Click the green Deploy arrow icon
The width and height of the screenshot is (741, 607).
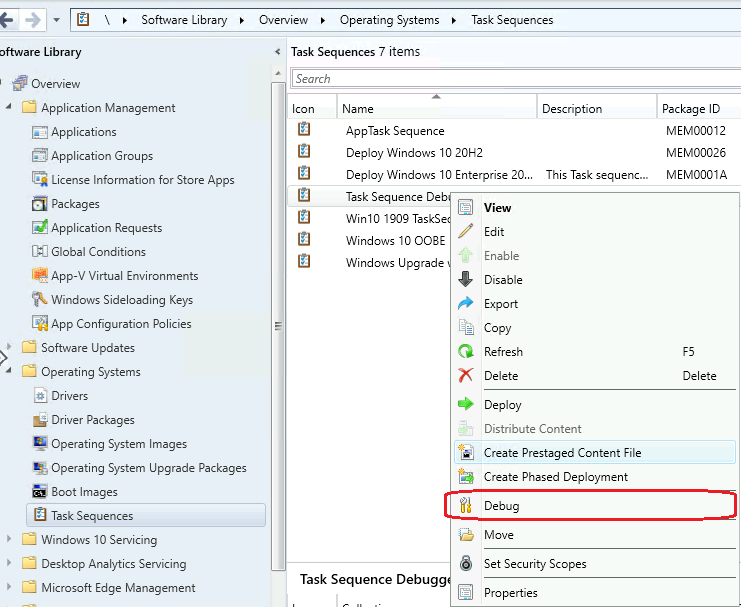[465, 404]
